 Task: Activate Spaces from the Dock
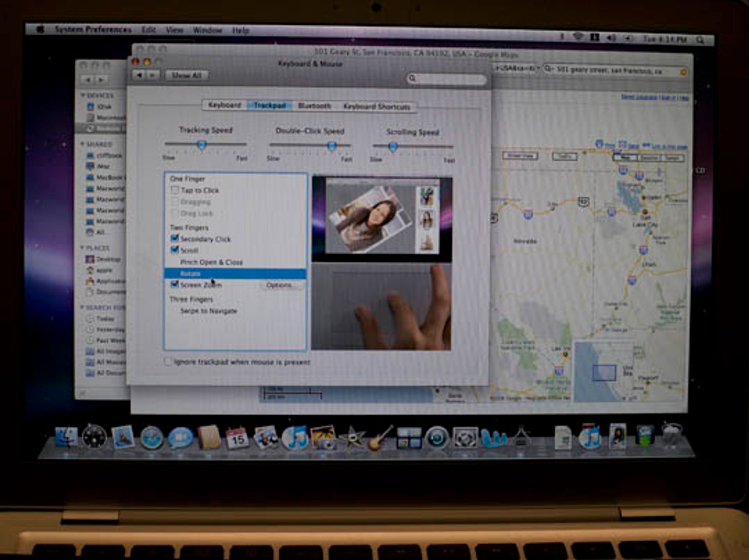409,438
